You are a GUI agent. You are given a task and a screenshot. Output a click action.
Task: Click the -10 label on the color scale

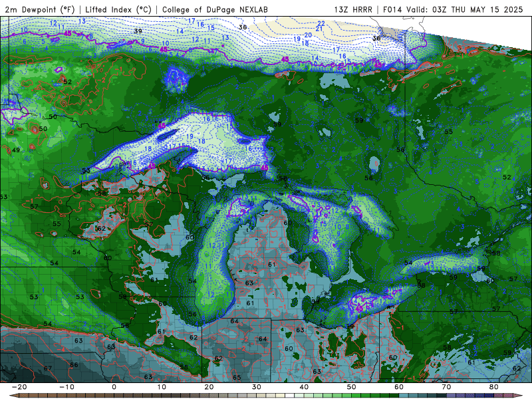coord(66,387)
